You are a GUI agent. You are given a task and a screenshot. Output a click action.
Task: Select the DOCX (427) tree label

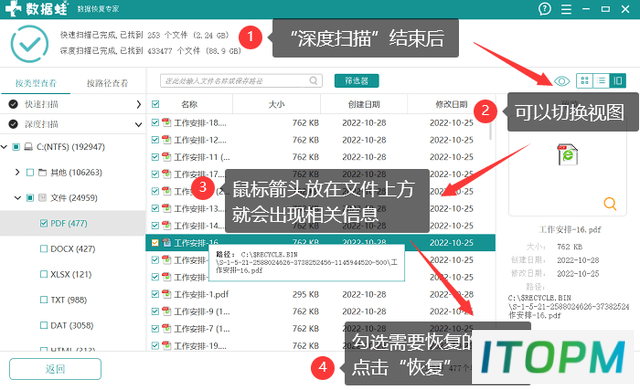(73, 248)
